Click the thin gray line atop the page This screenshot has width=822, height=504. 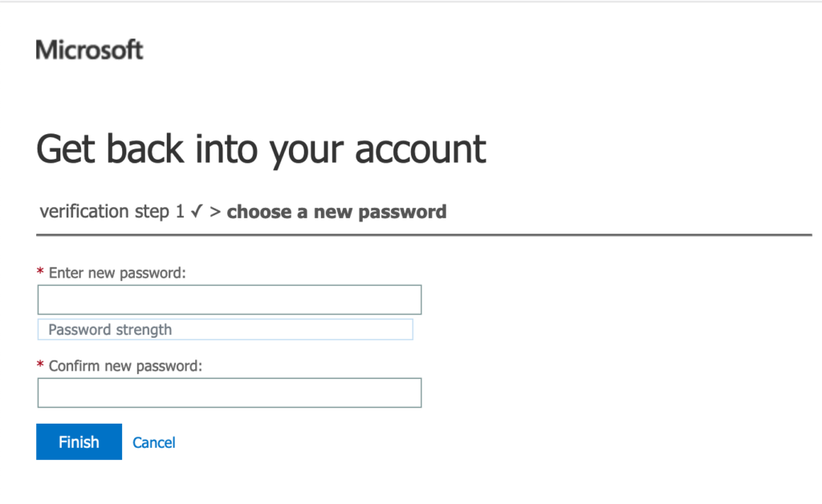411,2
